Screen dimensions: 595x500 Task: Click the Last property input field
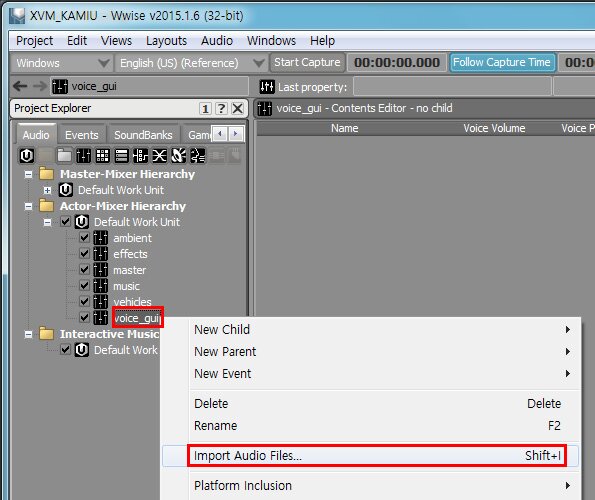coord(452,87)
